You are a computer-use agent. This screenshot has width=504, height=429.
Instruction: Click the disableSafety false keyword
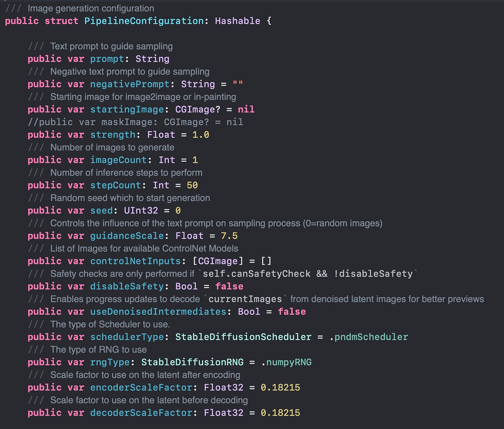pyautogui.click(x=229, y=286)
